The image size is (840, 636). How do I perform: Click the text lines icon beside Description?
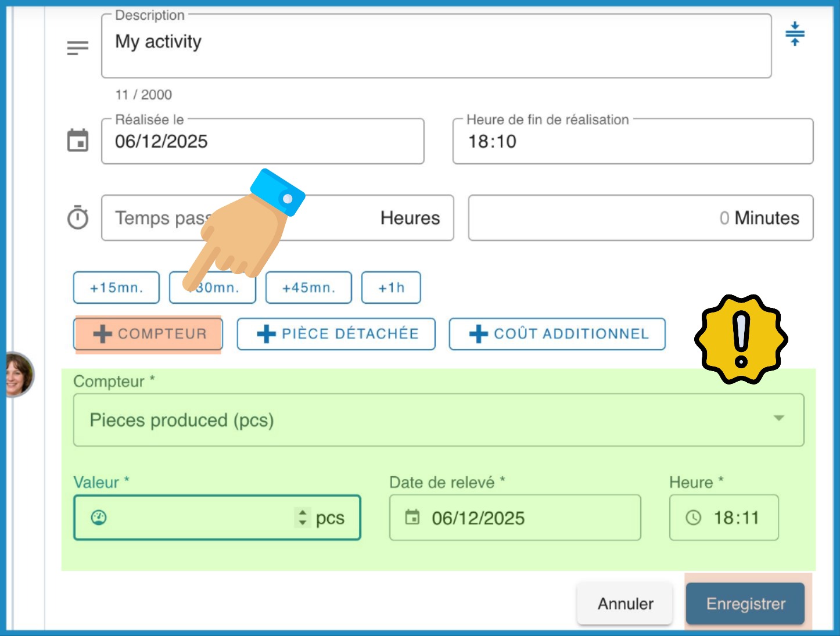click(x=78, y=48)
